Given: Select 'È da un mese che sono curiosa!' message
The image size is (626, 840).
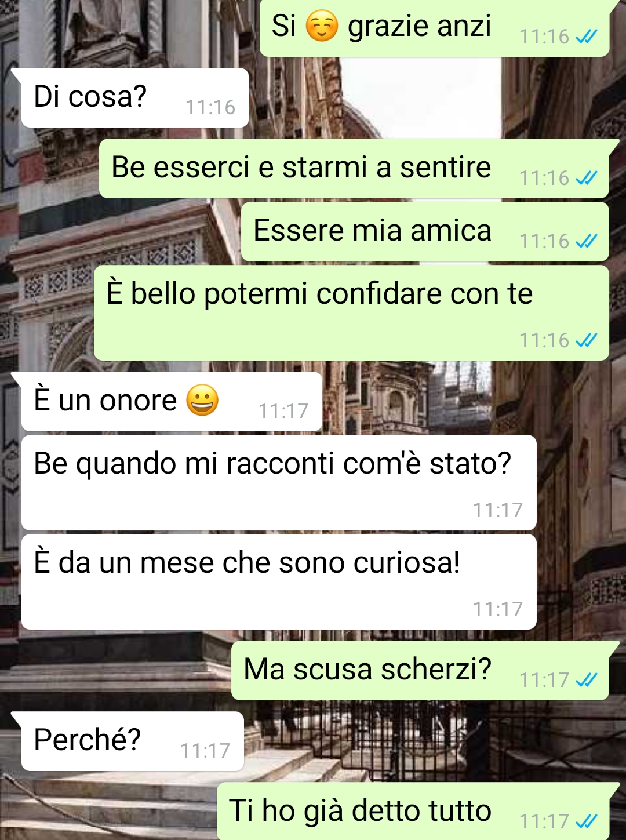Looking at the screenshot, I should [x=279, y=581].
